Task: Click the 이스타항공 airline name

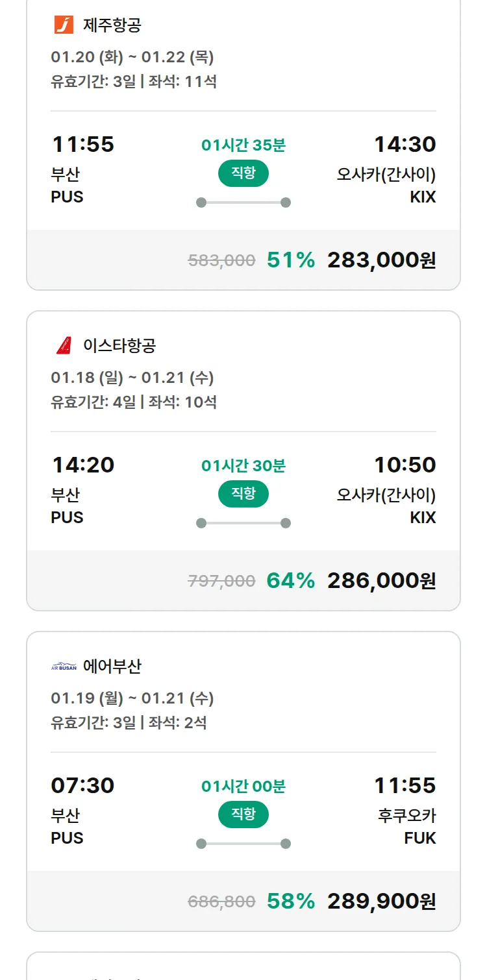Action: (119, 346)
